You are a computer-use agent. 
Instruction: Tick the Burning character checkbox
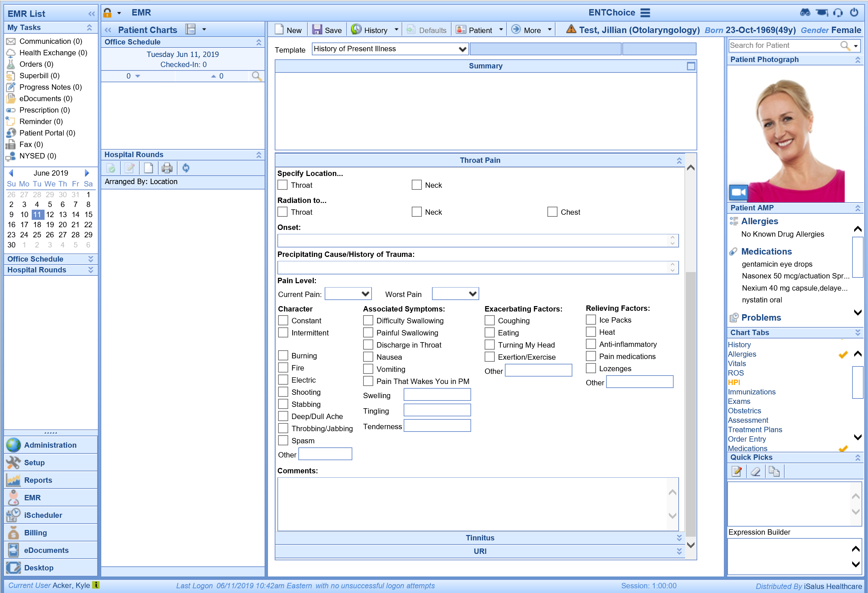coord(283,356)
